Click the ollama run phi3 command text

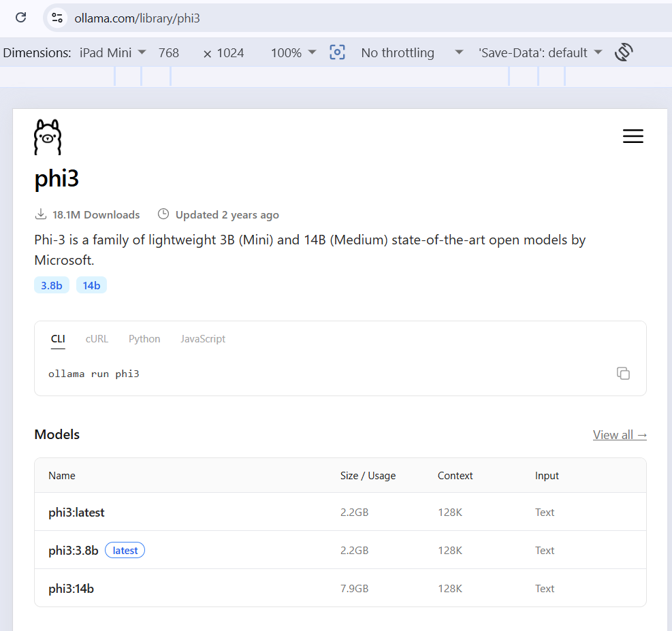coord(94,374)
